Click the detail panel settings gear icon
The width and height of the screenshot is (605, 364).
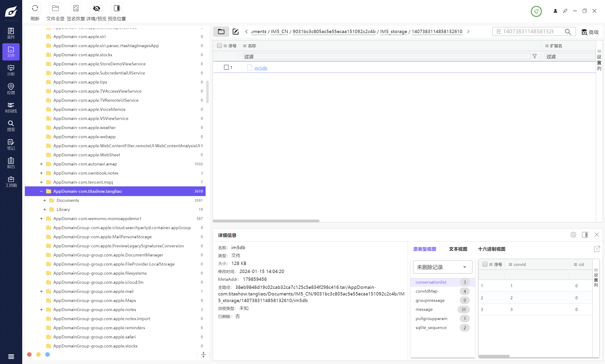point(573,235)
